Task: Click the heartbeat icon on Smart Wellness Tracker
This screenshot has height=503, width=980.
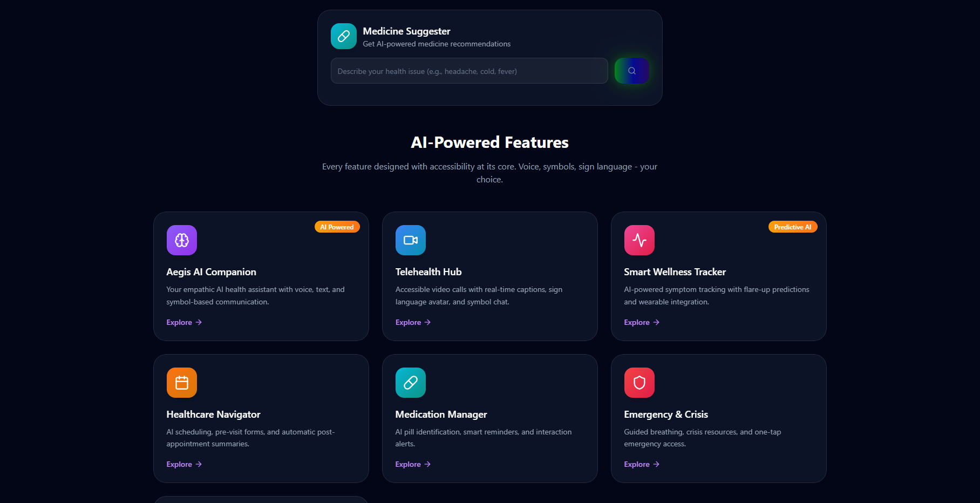Action: 639,240
